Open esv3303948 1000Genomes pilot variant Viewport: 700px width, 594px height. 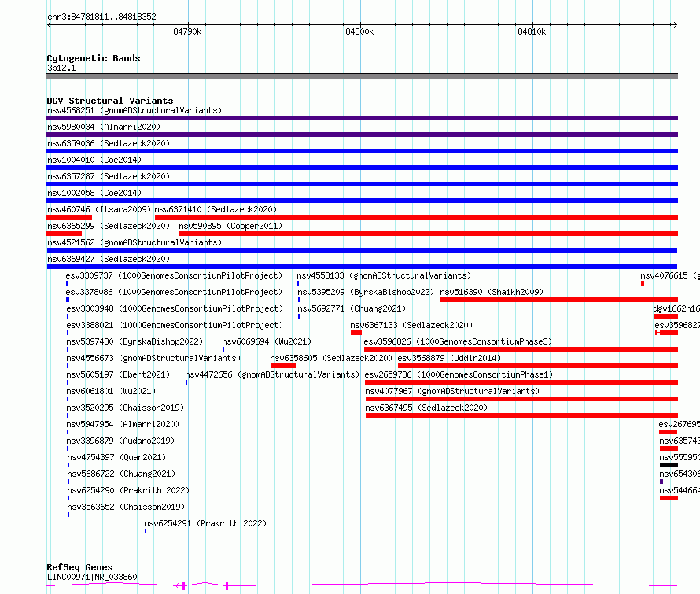pos(175,308)
